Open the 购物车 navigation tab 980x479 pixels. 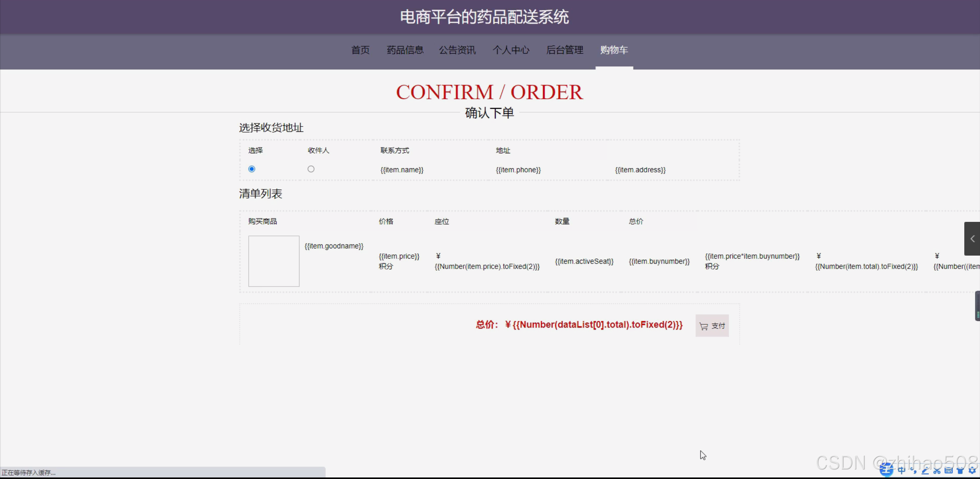(x=614, y=50)
